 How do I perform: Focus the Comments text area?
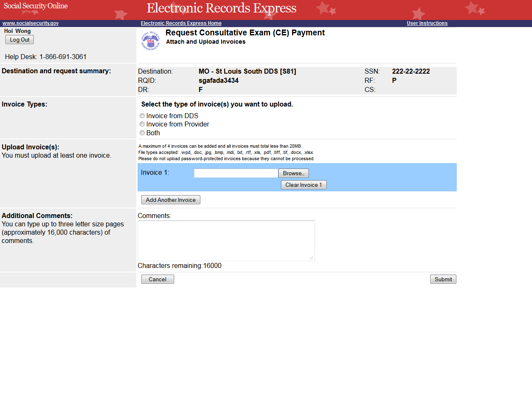click(226, 240)
